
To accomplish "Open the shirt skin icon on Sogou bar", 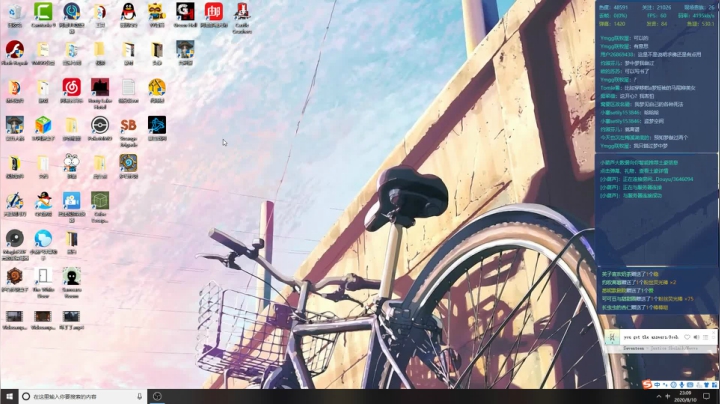I will tap(706, 385).
